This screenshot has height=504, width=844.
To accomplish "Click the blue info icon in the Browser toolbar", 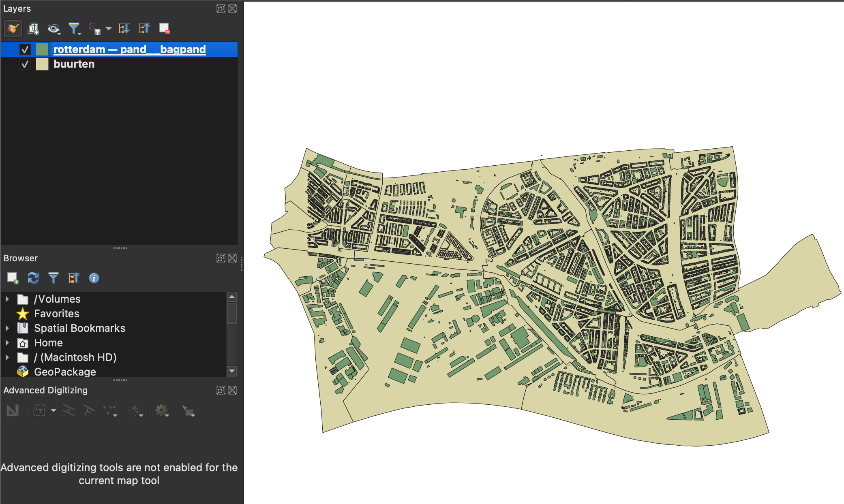I will [x=94, y=278].
